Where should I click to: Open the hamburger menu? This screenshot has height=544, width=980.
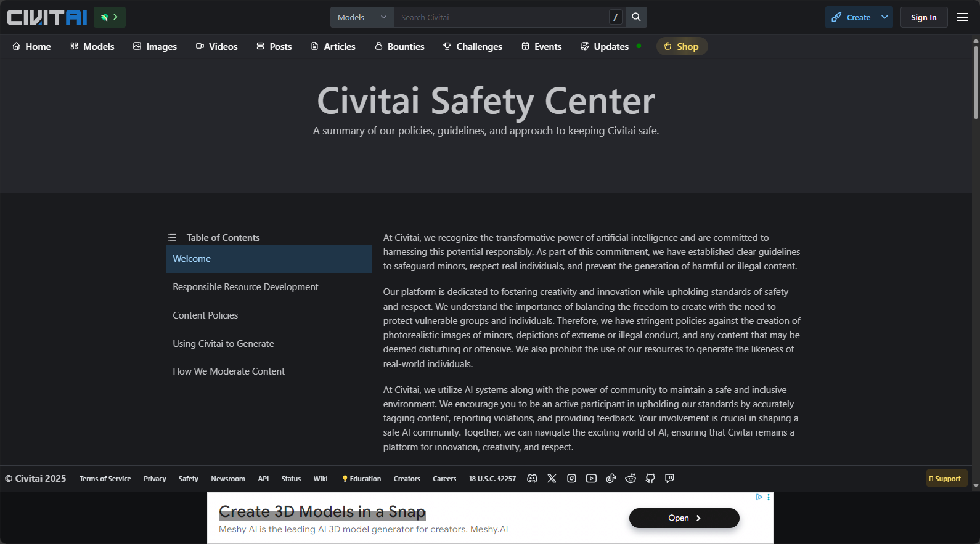coord(962,17)
